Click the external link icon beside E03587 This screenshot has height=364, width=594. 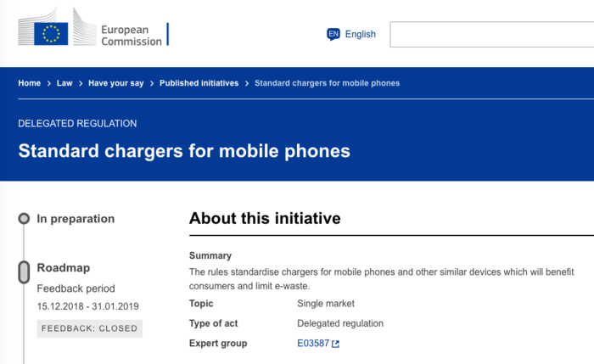335,344
